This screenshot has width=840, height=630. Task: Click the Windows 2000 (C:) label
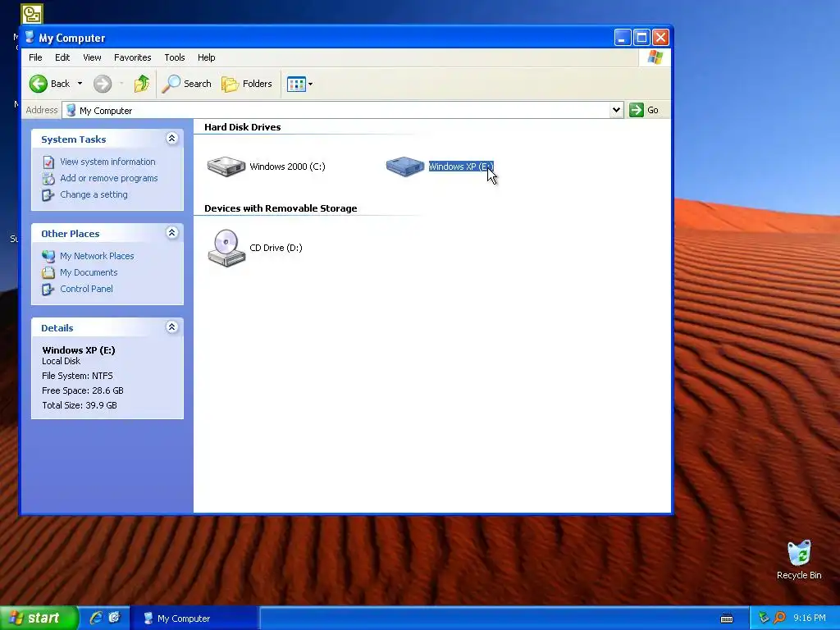click(x=287, y=167)
